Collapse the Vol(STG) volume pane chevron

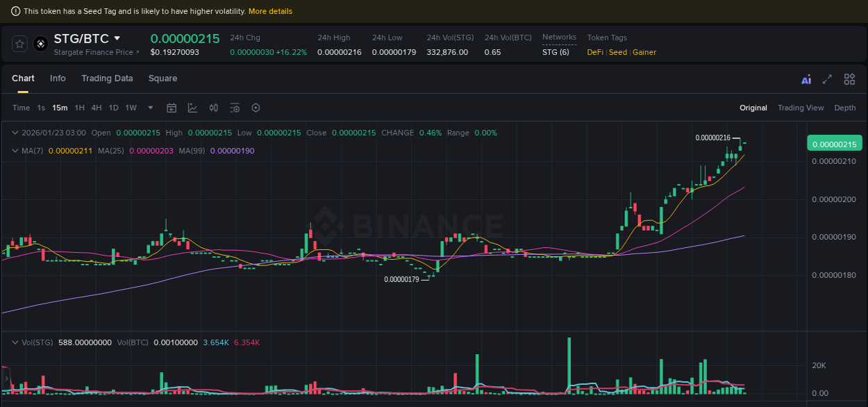(15, 342)
